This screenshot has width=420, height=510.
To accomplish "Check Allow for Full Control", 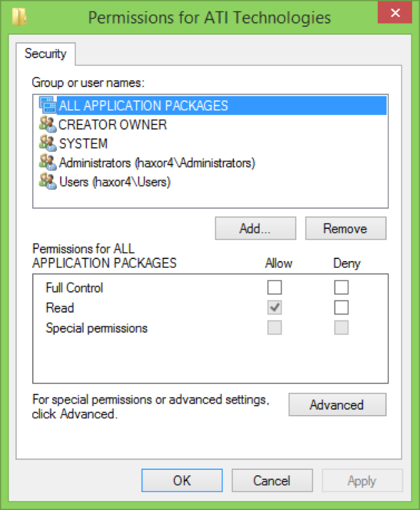I will [274, 287].
